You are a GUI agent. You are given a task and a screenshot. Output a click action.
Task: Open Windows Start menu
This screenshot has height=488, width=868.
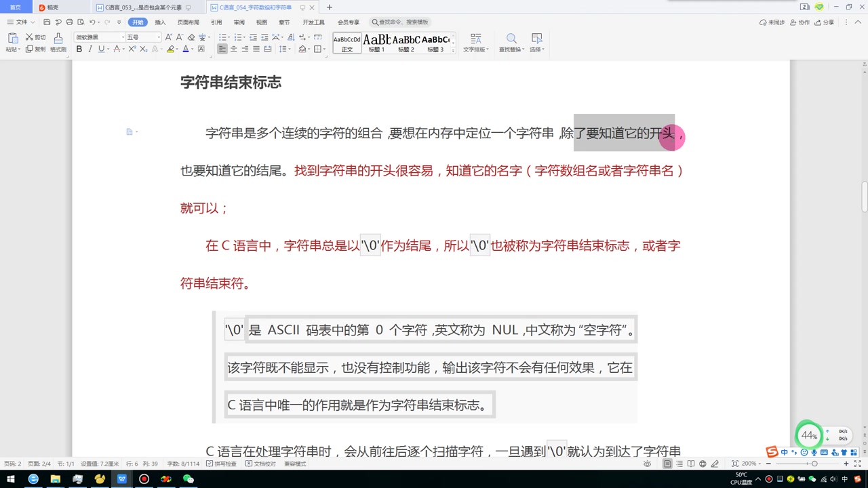click(x=11, y=479)
